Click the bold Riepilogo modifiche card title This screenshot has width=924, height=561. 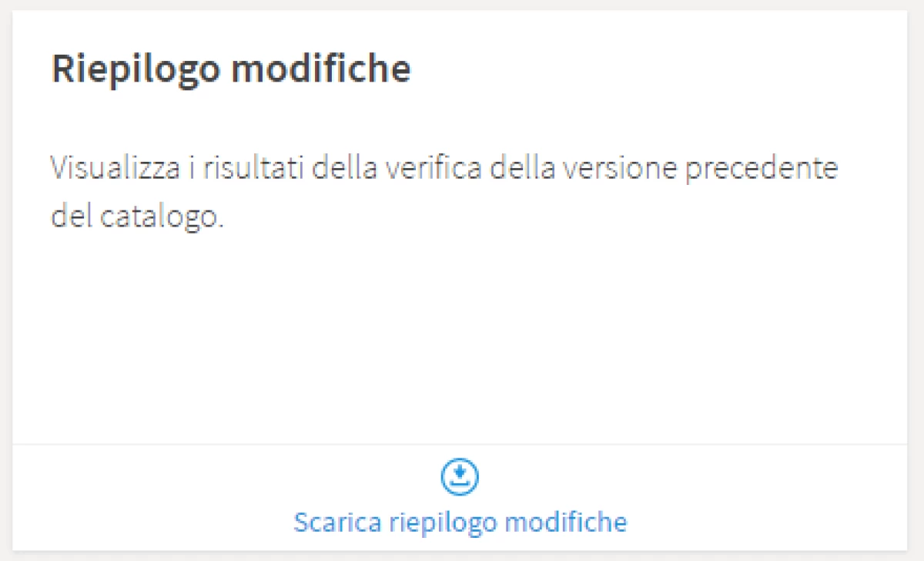coord(231,69)
